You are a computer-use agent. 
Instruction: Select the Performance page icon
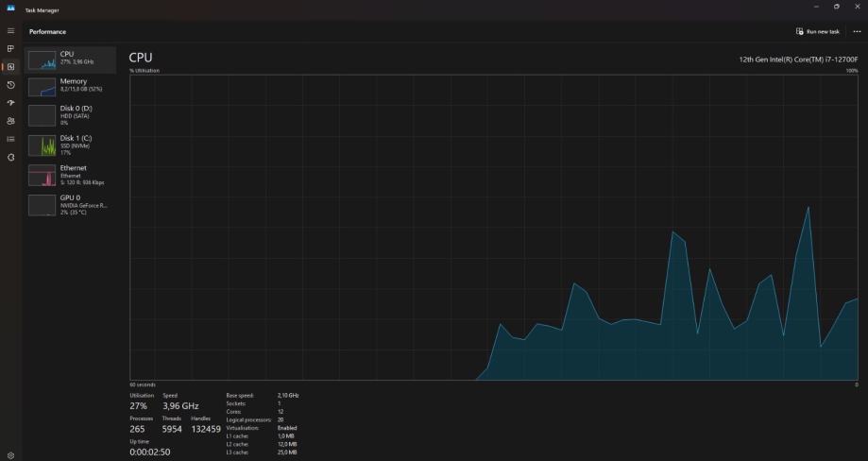[x=10, y=67]
